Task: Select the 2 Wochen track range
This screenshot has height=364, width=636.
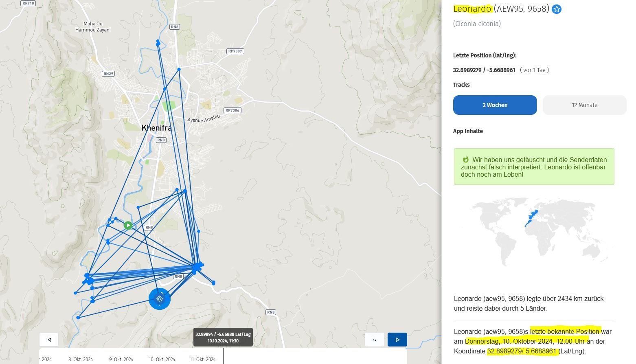Action: click(x=495, y=105)
